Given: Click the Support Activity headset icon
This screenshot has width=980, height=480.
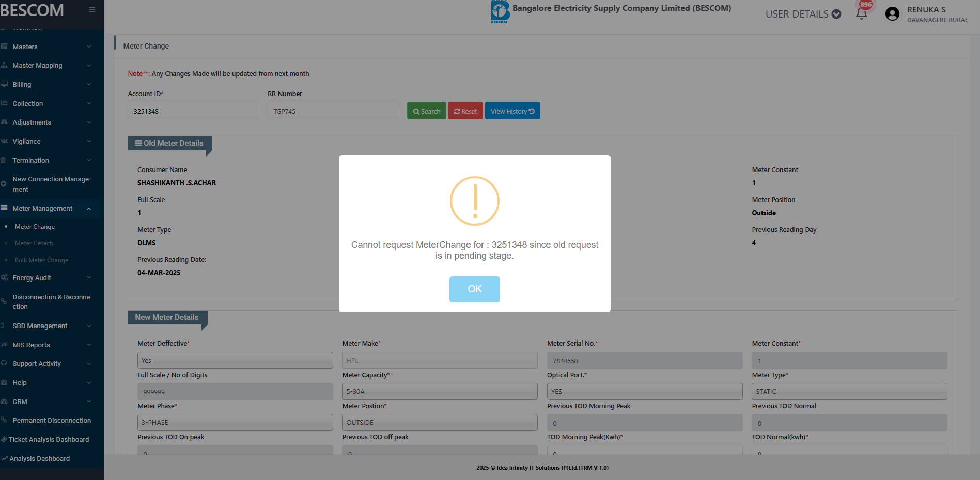Looking at the screenshot, I should click(x=4, y=363).
